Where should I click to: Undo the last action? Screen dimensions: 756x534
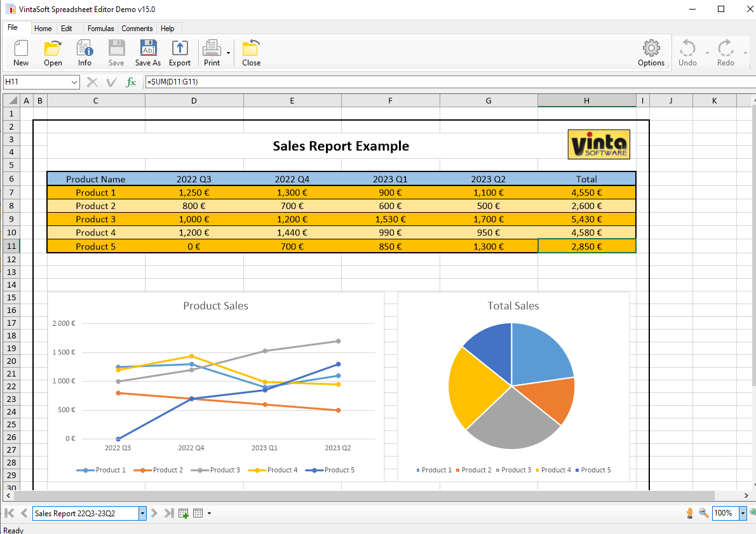click(687, 53)
